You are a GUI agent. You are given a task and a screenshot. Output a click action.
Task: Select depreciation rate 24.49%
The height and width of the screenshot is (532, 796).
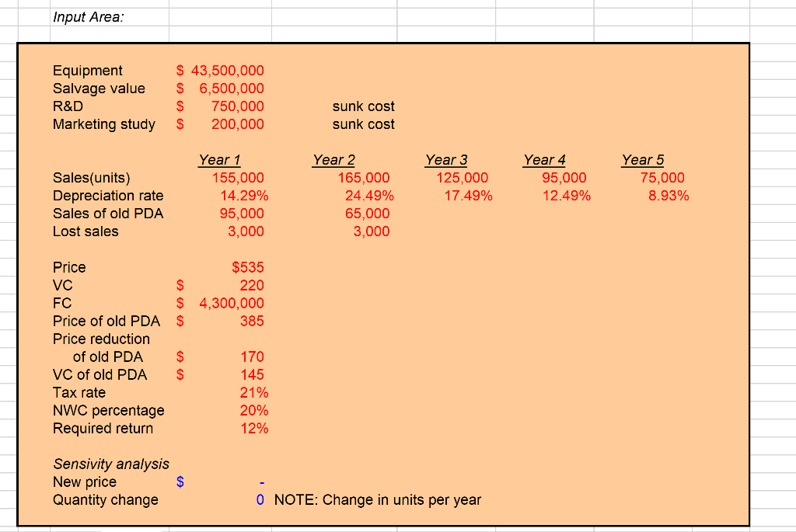(369, 196)
